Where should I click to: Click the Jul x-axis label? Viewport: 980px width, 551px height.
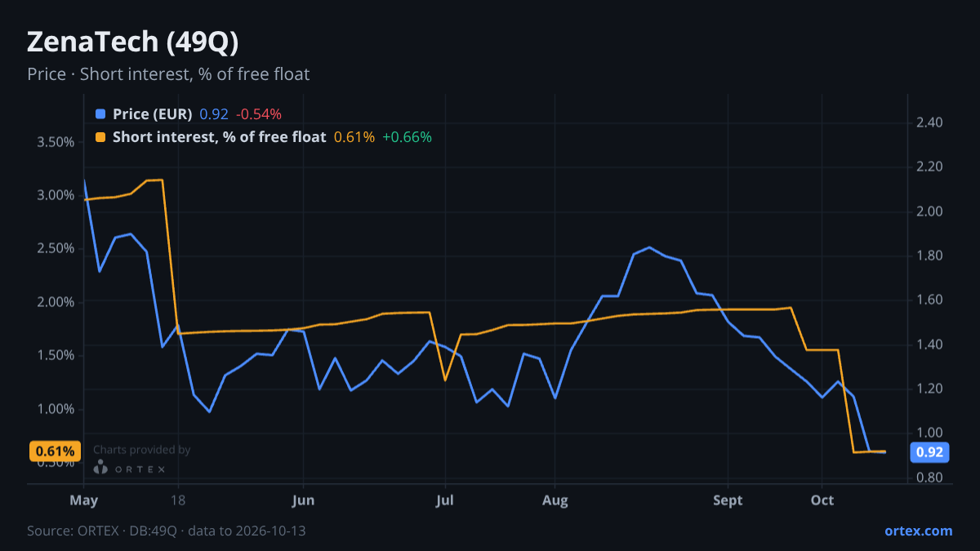445,500
